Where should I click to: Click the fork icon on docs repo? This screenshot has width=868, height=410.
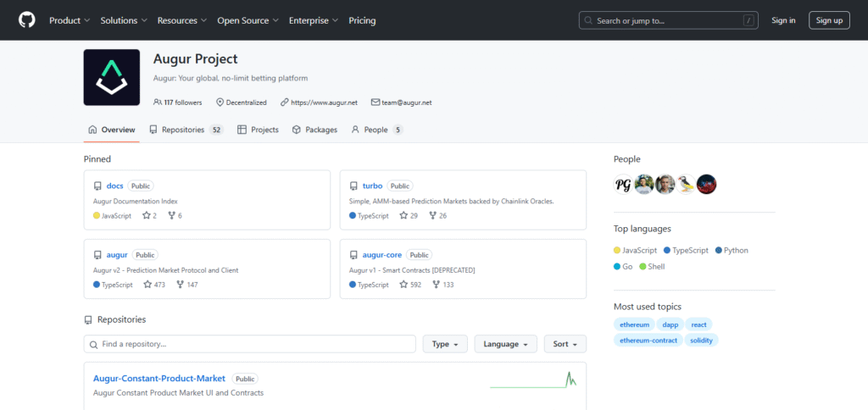(x=171, y=216)
